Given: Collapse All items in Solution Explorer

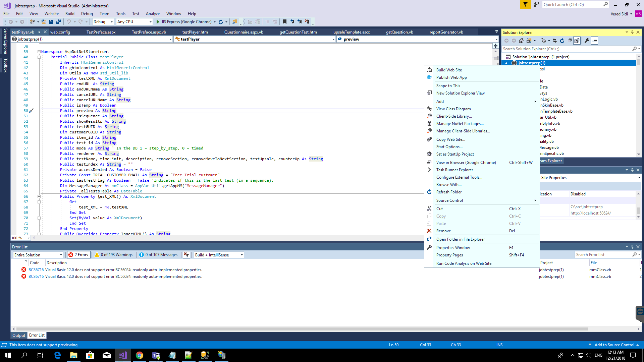Looking at the screenshot, I should coord(570,41).
